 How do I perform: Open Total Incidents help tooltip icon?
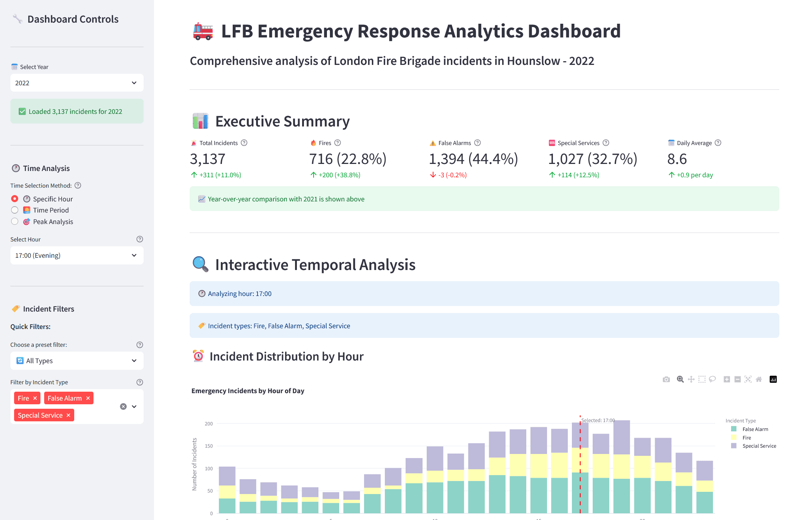coord(244,143)
